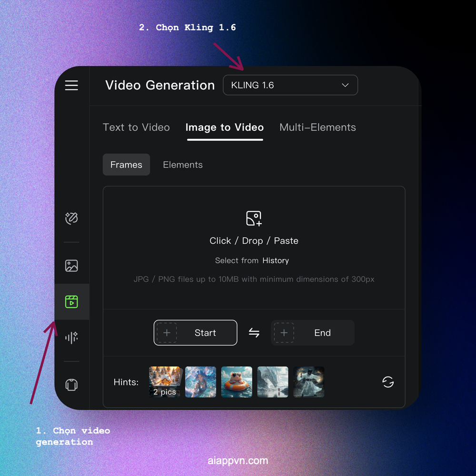The height and width of the screenshot is (476, 476).
Task: Open the Multi-Elements tab
Action: (317, 127)
